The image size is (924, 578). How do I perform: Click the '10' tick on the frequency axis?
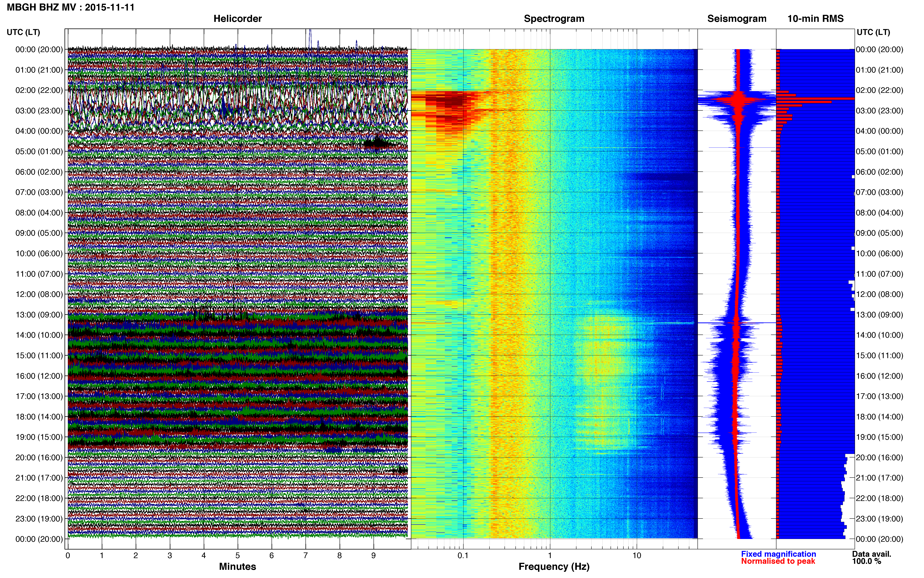pyautogui.click(x=637, y=555)
